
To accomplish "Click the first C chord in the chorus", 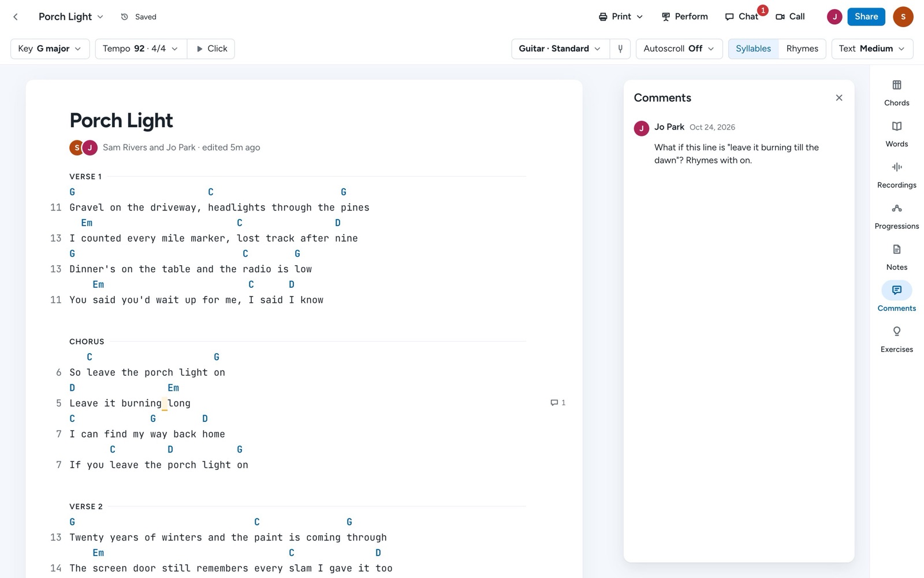I will (90, 357).
